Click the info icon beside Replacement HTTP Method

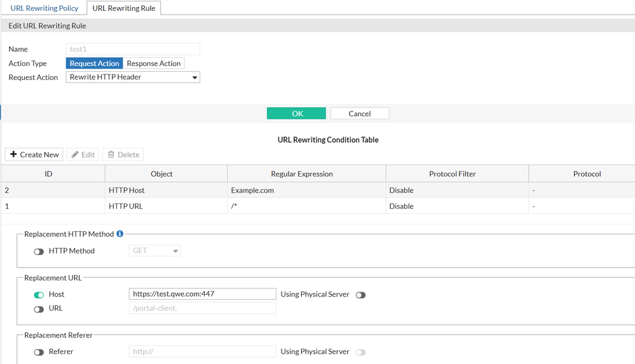pos(120,234)
